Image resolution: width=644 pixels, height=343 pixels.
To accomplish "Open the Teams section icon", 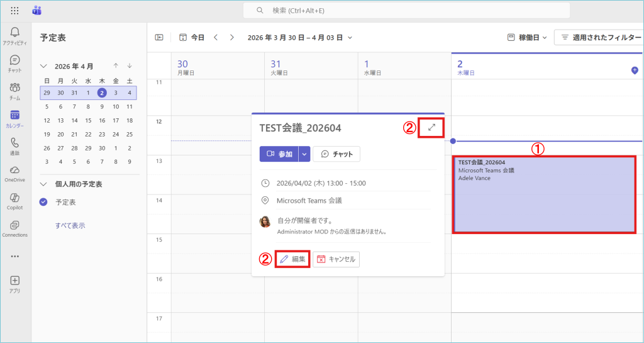I will coord(15,90).
